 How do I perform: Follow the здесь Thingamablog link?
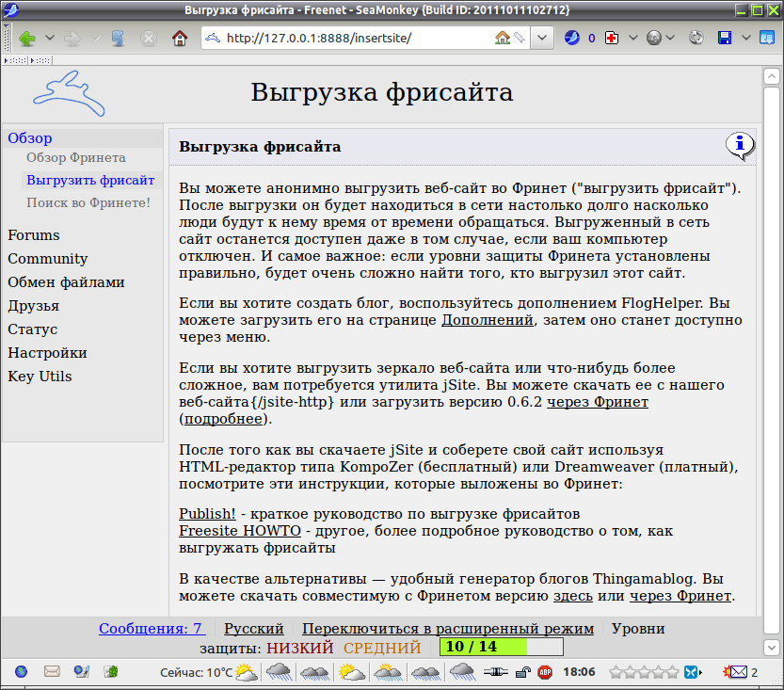pos(573,596)
